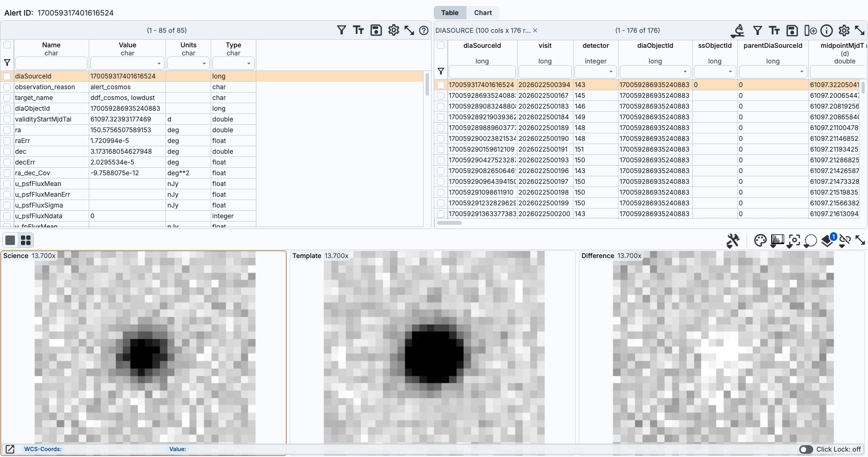
Task: Open the stretch histogram dropdown
Action: 777,241
